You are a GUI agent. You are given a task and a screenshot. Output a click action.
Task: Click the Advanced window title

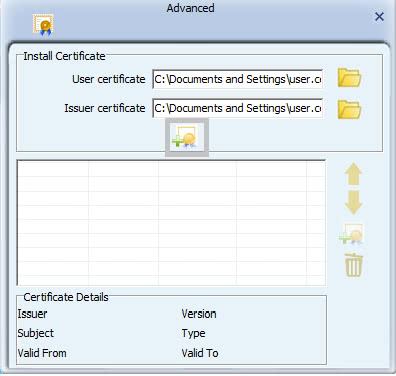(190, 8)
